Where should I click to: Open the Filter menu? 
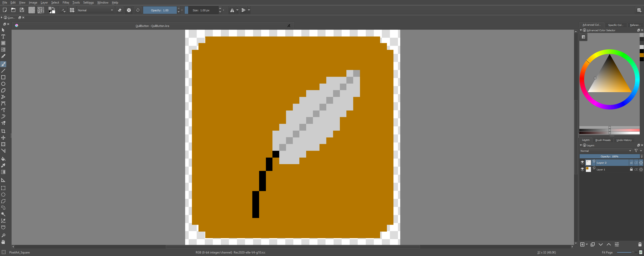(x=66, y=3)
